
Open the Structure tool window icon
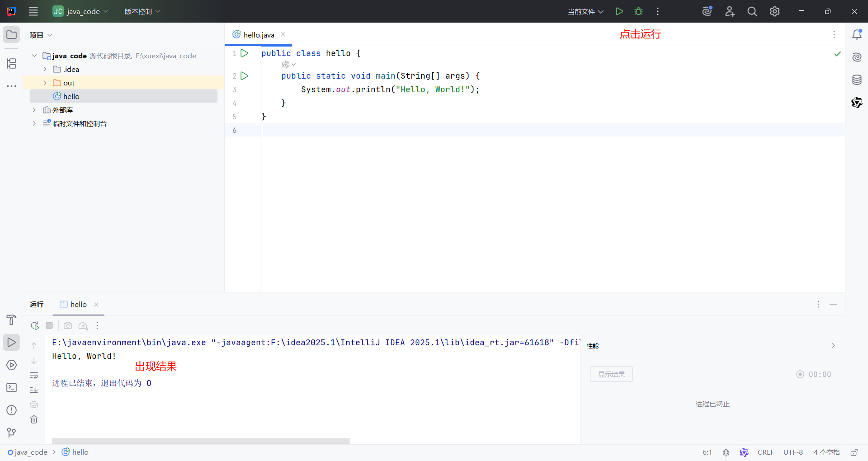click(11, 63)
